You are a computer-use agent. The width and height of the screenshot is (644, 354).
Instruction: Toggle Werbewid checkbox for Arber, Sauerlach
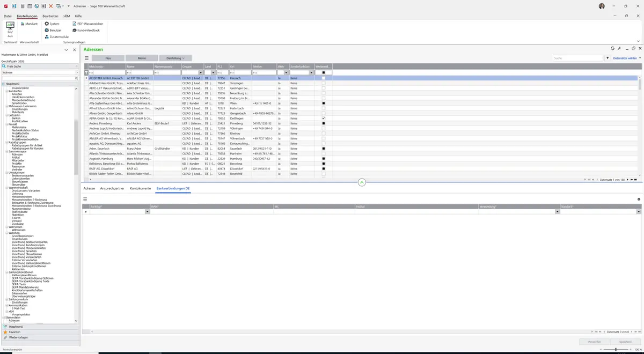(323, 149)
